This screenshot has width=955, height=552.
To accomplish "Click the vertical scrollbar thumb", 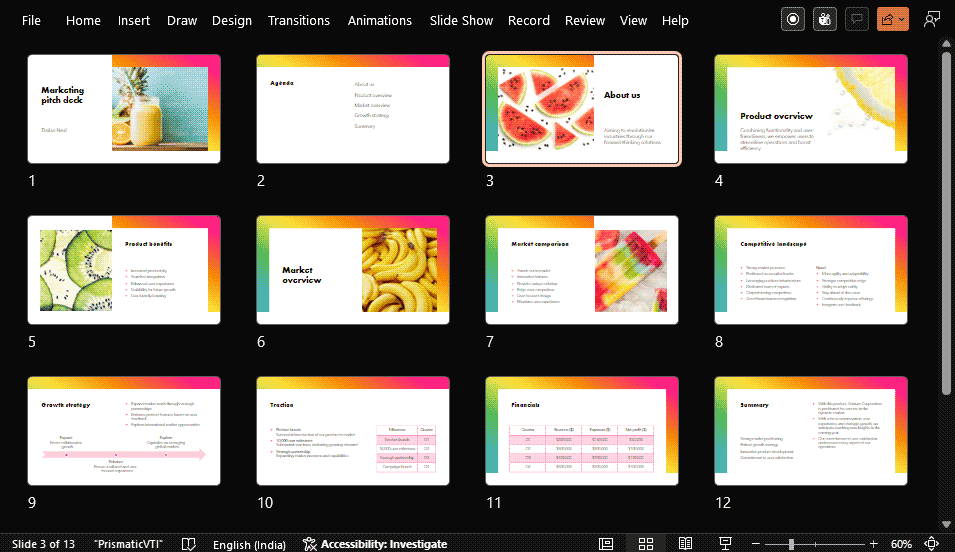I will (946, 223).
